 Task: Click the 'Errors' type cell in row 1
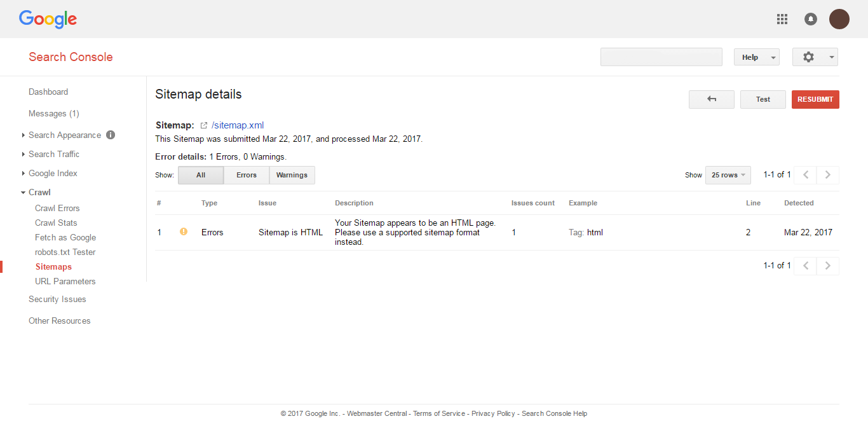(x=212, y=232)
